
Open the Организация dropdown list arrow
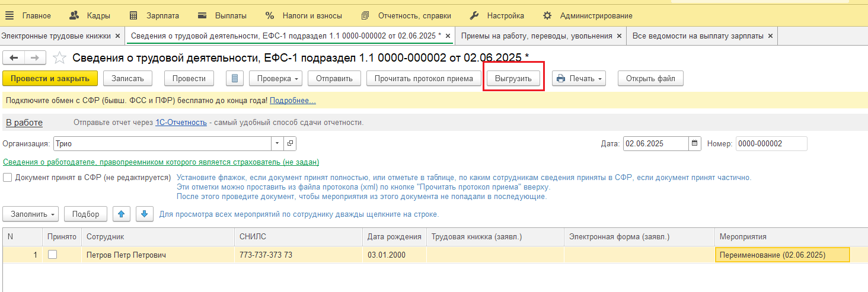click(x=278, y=143)
